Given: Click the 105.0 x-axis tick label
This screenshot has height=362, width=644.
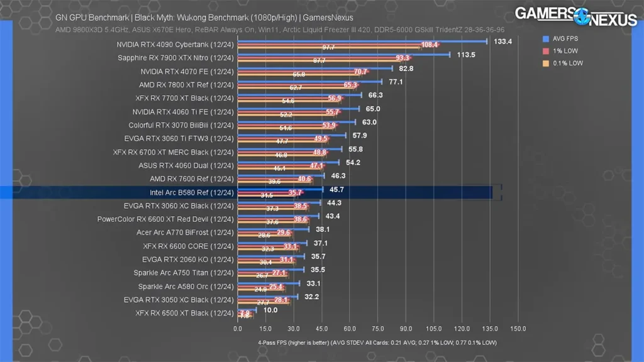Looking at the screenshot, I should pyautogui.click(x=434, y=329).
